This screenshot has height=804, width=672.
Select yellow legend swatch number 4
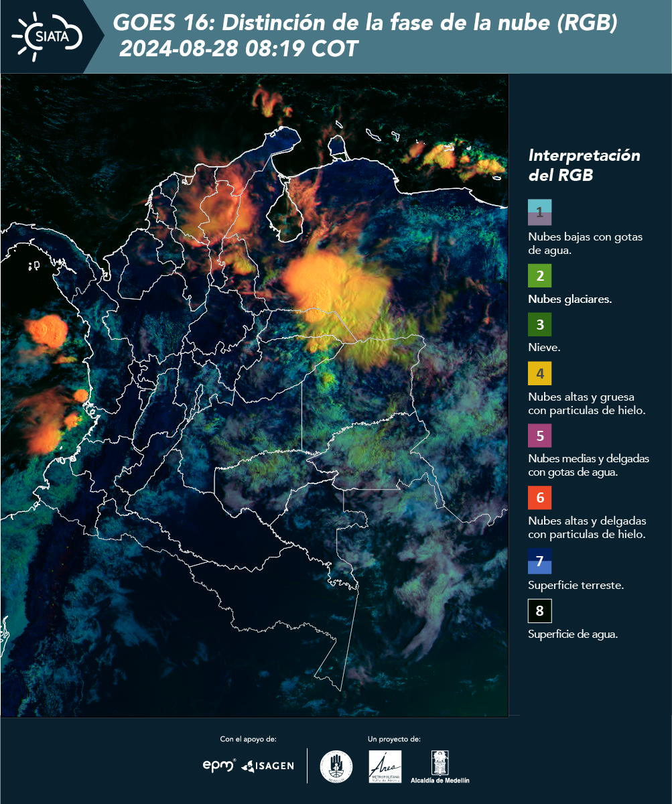coord(539,373)
